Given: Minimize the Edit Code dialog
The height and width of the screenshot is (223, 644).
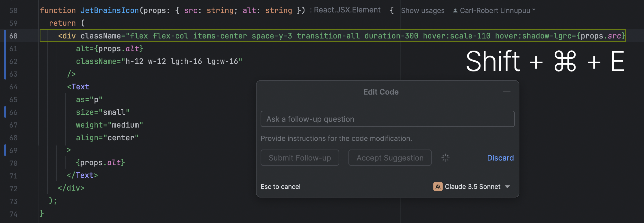Looking at the screenshot, I should pos(506,91).
